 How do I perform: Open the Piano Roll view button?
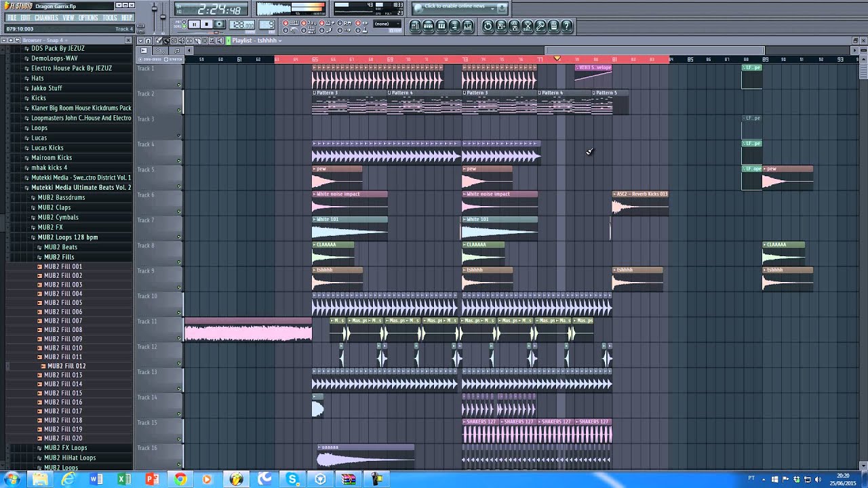coord(441,26)
